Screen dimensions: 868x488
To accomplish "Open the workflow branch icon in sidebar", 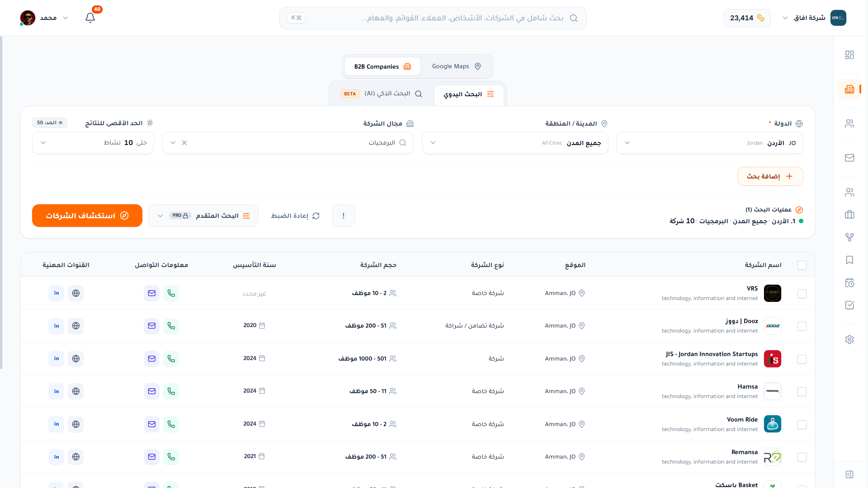I will click(x=849, y=237).
